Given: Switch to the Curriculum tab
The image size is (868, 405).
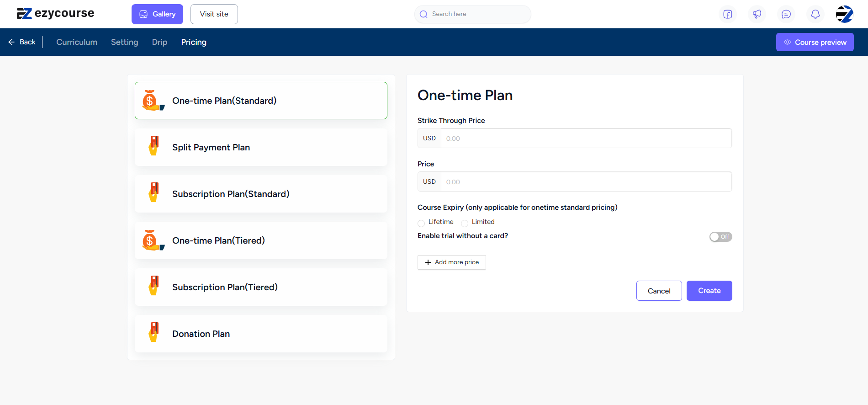Looking at the screenshot, I should pos(77,42).
